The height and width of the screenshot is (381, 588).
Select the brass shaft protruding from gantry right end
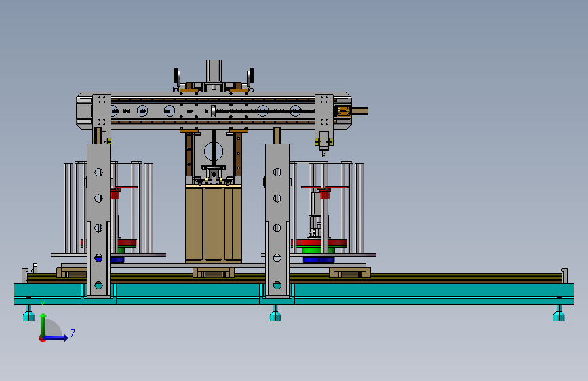pyautogui.click(x=359, y=111)
